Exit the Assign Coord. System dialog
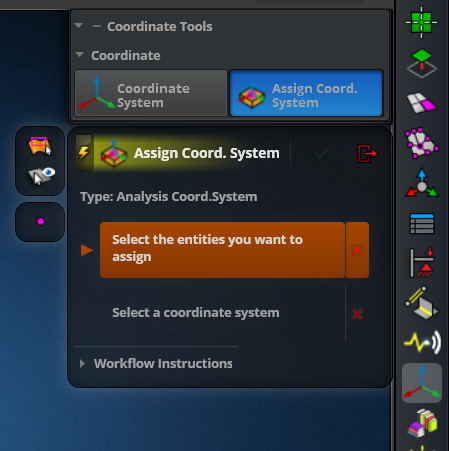The width and height of the screenshot is (449, 451). click(367, 154)
